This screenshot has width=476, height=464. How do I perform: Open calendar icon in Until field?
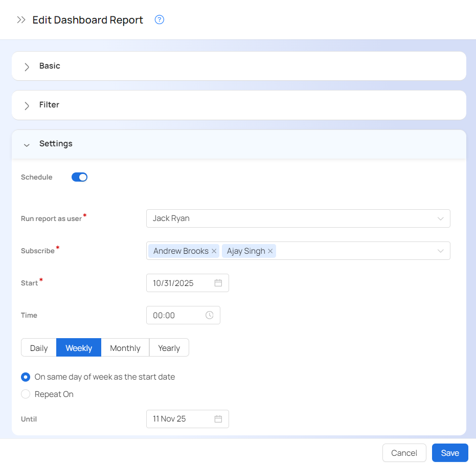tap(218, 419)
